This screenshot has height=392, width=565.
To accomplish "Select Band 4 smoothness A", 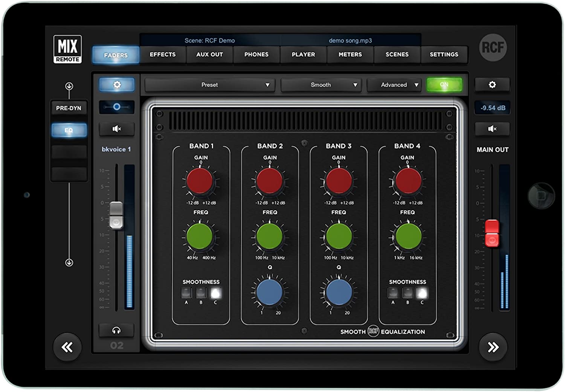I will [393, 293].
